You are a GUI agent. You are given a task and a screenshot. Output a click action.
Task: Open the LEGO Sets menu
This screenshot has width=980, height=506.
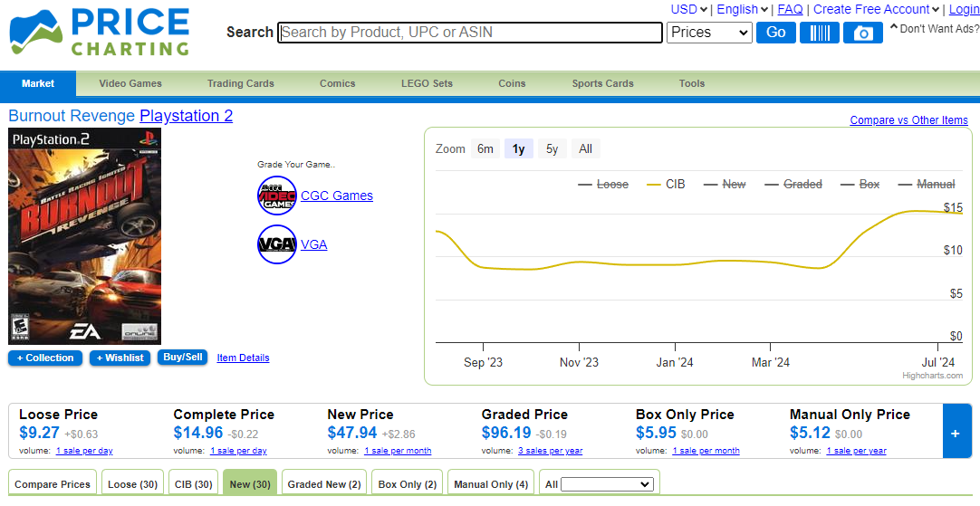tap(427, 83)
